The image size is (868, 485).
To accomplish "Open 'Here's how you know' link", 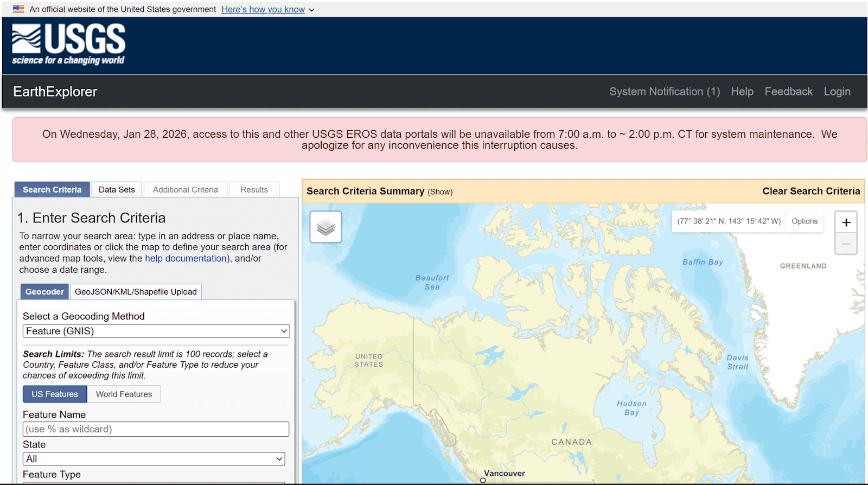I will (x=263, y=9).
